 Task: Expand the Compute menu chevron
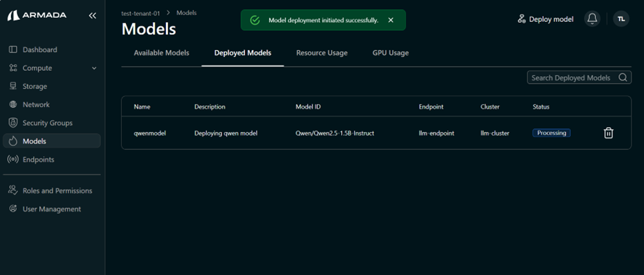tap(94, 68)
